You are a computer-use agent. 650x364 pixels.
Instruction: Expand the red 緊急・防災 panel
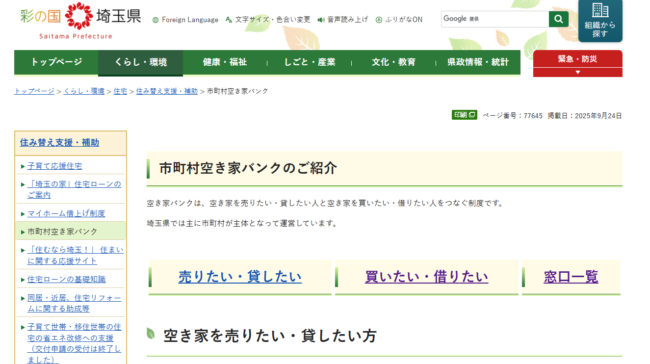577,63
